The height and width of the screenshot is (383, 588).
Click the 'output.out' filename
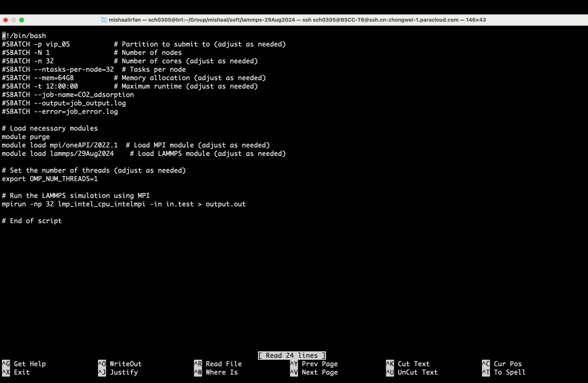(x=226, y=204)
